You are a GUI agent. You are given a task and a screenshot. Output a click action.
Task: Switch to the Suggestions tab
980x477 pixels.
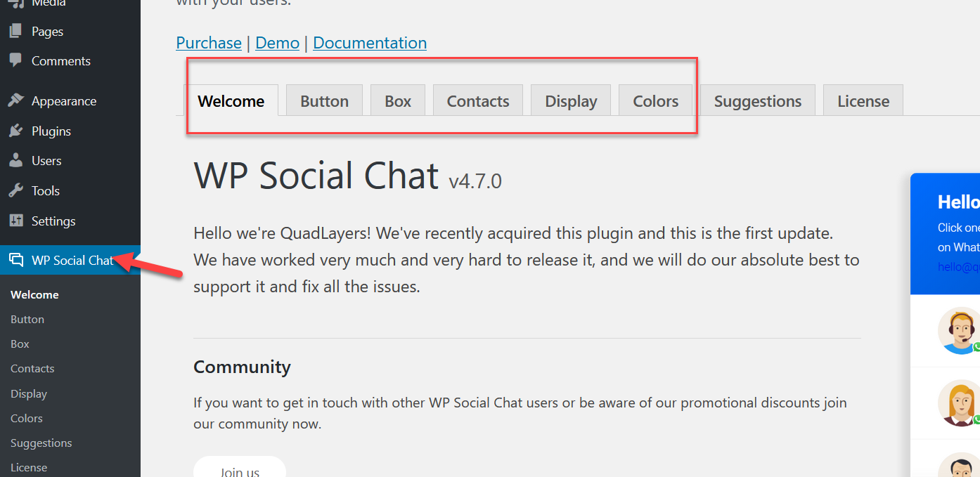click(758, 100)
